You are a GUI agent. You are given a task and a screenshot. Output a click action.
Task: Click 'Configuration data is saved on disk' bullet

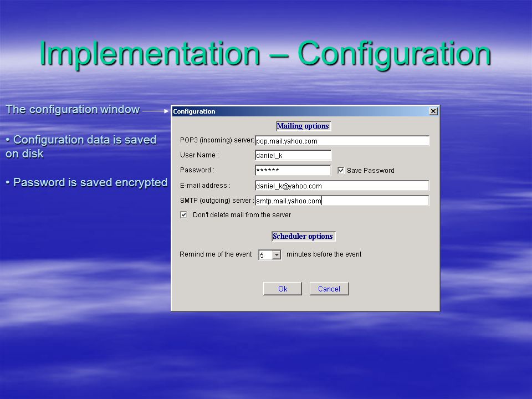click(x=81, y=146)
